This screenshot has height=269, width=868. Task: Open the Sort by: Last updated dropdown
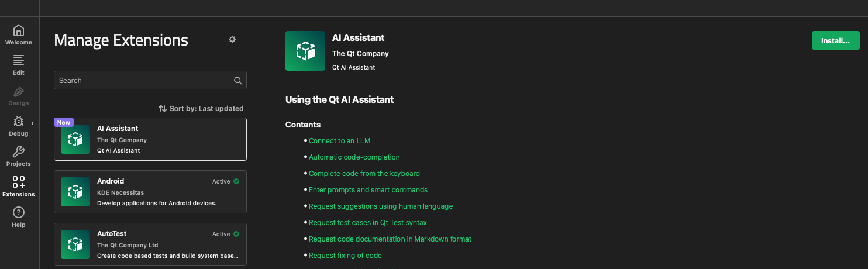click(201, 109)
